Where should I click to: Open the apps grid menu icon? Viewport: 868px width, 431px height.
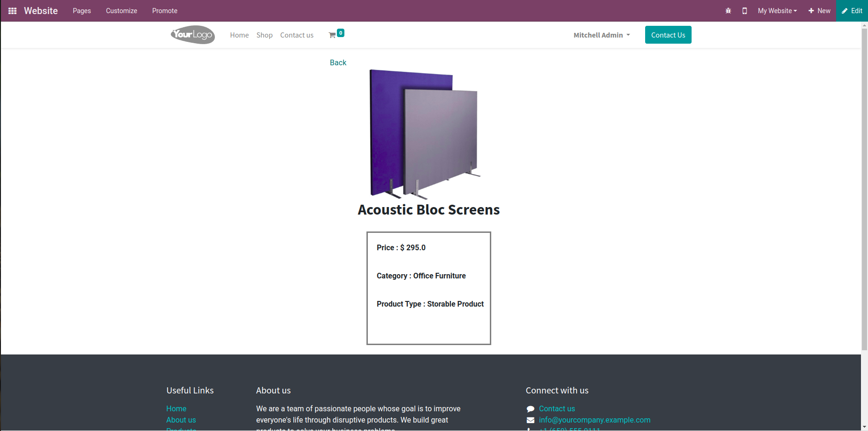[x=13, y=11]
